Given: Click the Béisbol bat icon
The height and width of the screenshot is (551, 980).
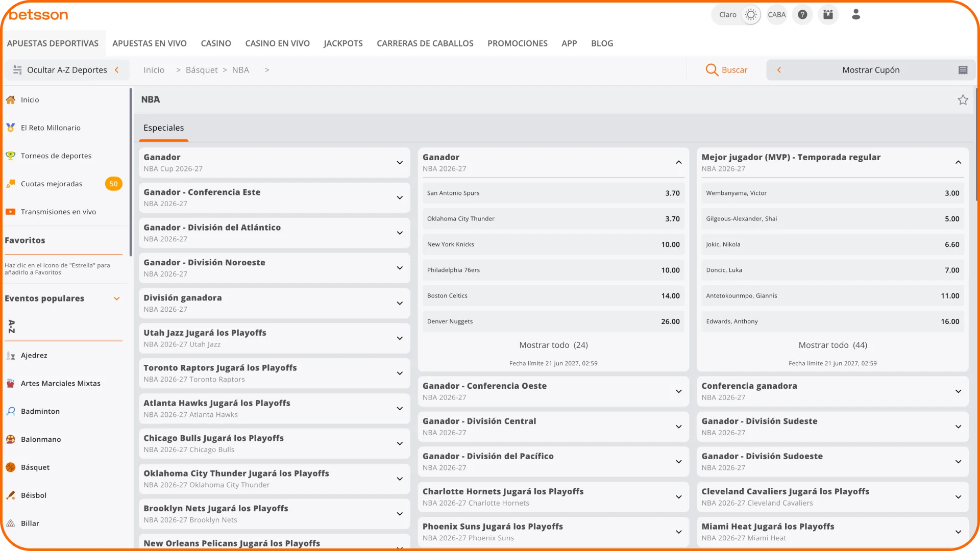Looking at the screenshot, I should point(10,496).
